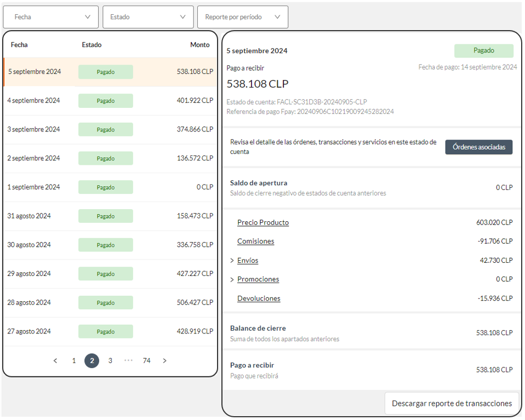Click the Referencia de pago Fpay text
Screen dimensions: 525x420
click(x=310, y=112)
